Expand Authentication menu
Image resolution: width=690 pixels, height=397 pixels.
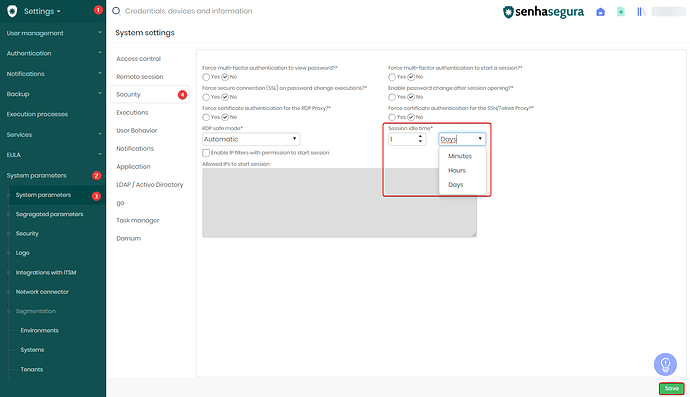click(x=53, y=53)
